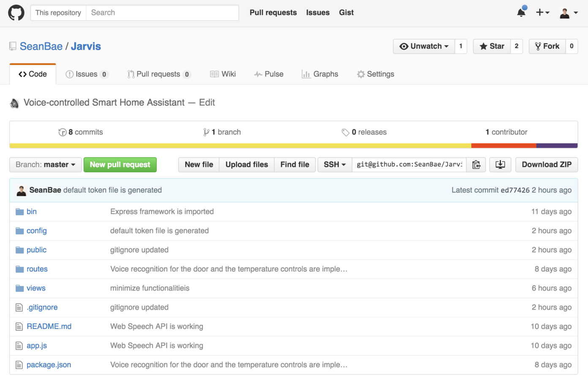Open commit 'Express framework is imported'
The image size is (588, 380).
tap(162, 212)
